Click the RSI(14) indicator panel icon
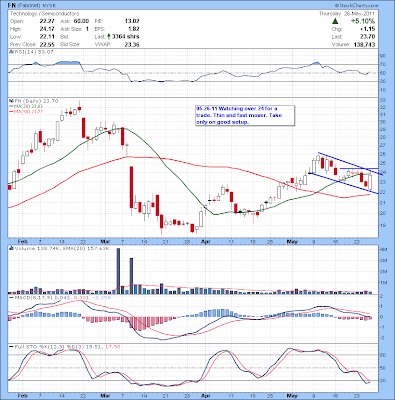This screenshot has width=395, height=400. click(11, 52)
